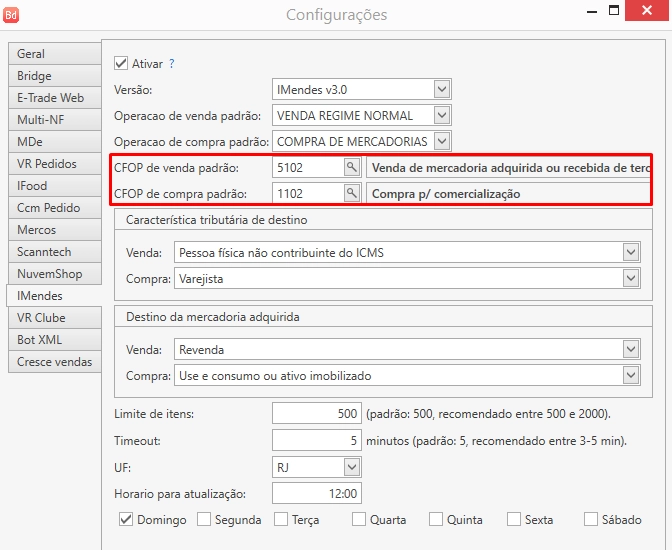The width and height of the screenshot is (672, 550).
Task: Click the Bd application icon in title bar
Action: 11,15
